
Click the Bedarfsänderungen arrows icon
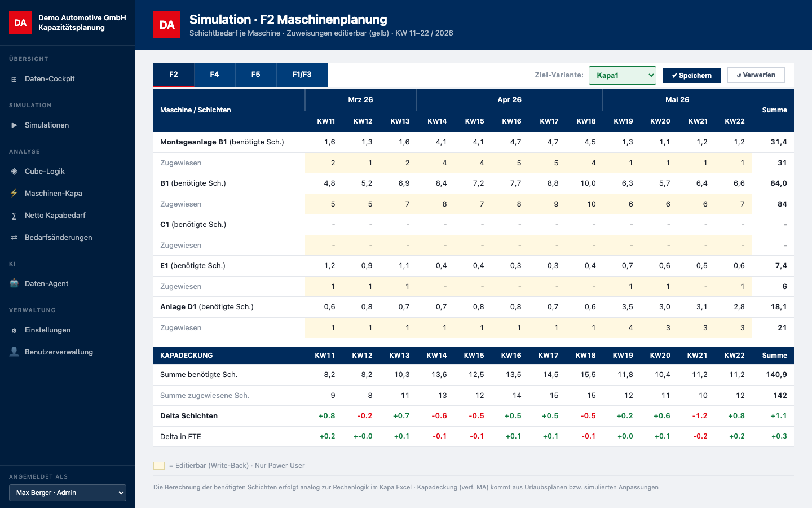tap(14, 238)
